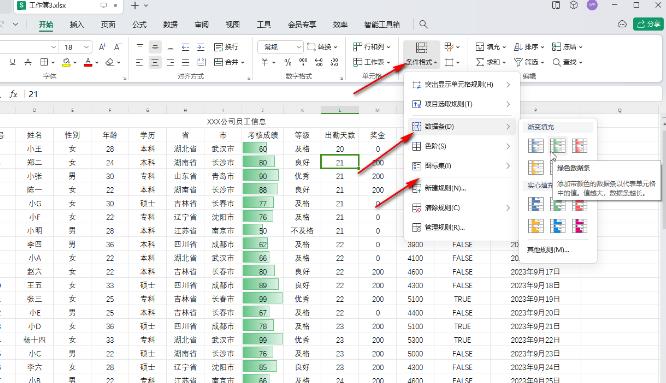666x383 pixels.
Task: Click the fx insert function icon
Action: 14,94
